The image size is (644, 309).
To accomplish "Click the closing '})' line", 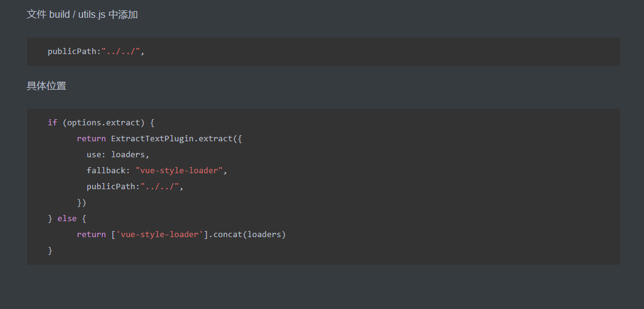I will (x=81, y=203).
